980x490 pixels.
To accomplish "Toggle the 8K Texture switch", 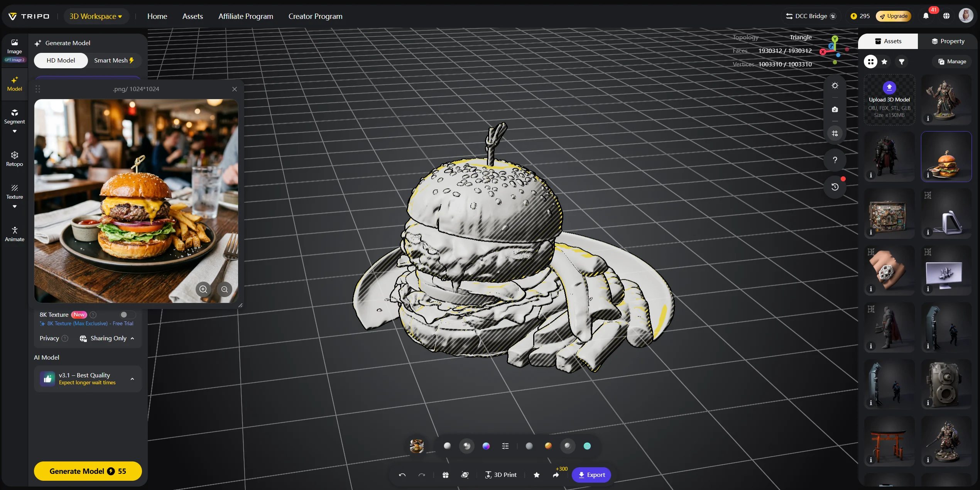I will pos(127,315).
